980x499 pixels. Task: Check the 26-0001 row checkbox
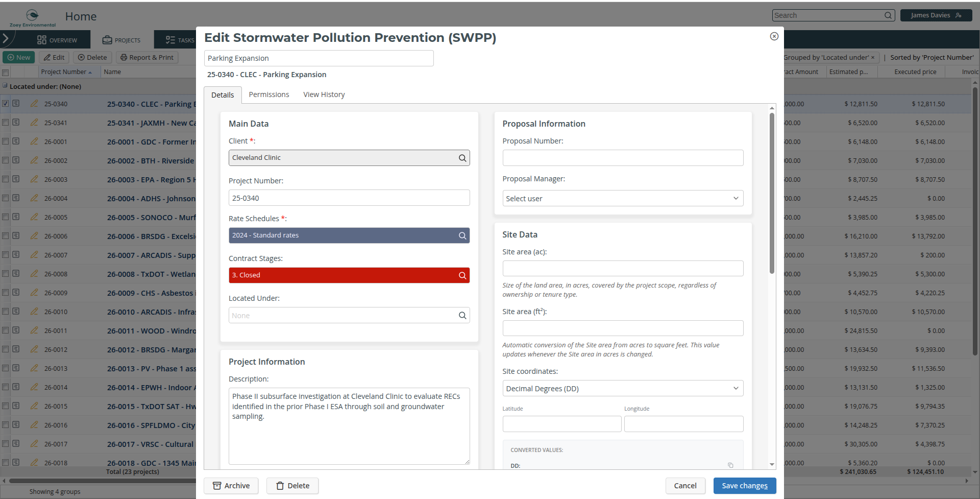point(6,141)
